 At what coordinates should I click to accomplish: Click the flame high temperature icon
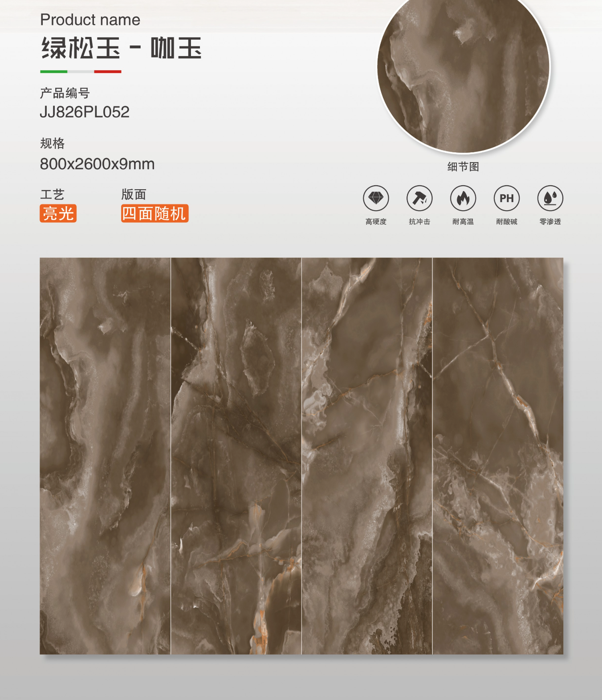(463, 198)
